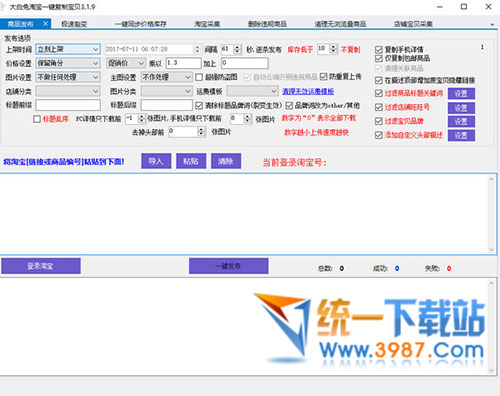
Task: Uncheck the 防重复上传 checkbox
Action: click(x=323, y=77)
